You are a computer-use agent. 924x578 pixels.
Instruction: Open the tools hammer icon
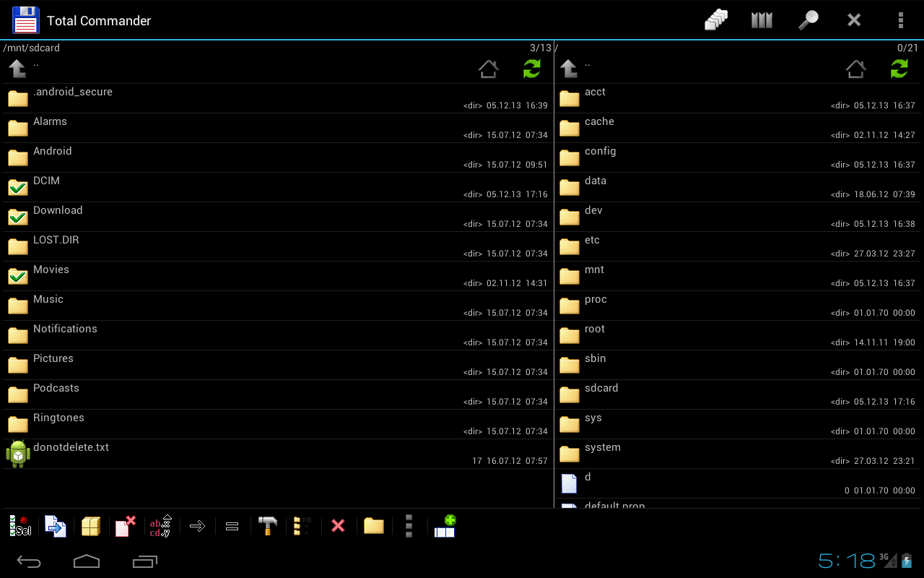[x=267, y=526]
